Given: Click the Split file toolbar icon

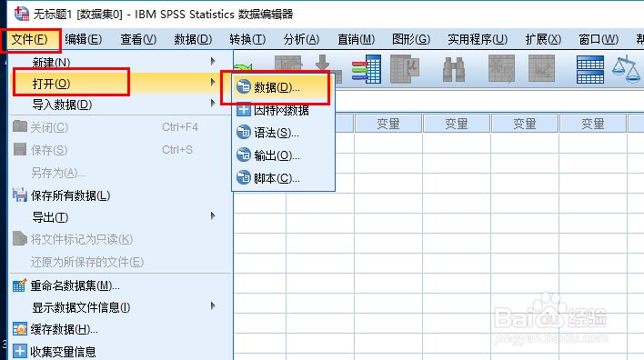Looking at the screenshot, I should [590, 69].
